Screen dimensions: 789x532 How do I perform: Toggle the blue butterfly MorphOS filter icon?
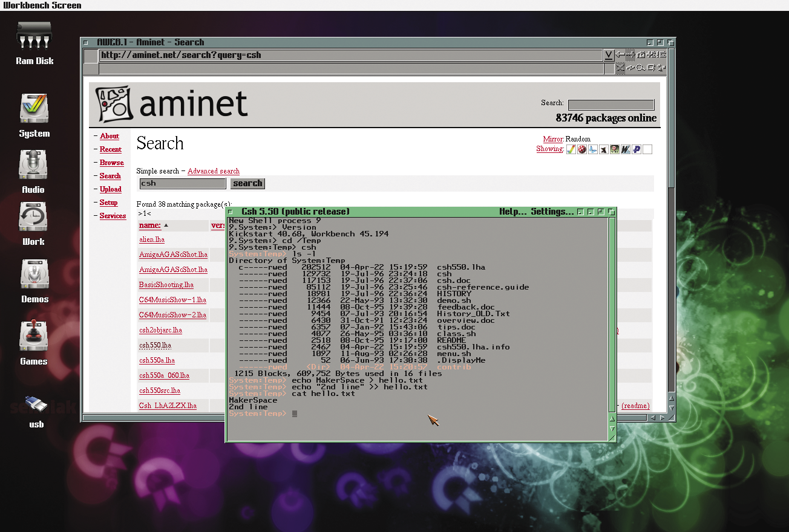coord(593,149)
